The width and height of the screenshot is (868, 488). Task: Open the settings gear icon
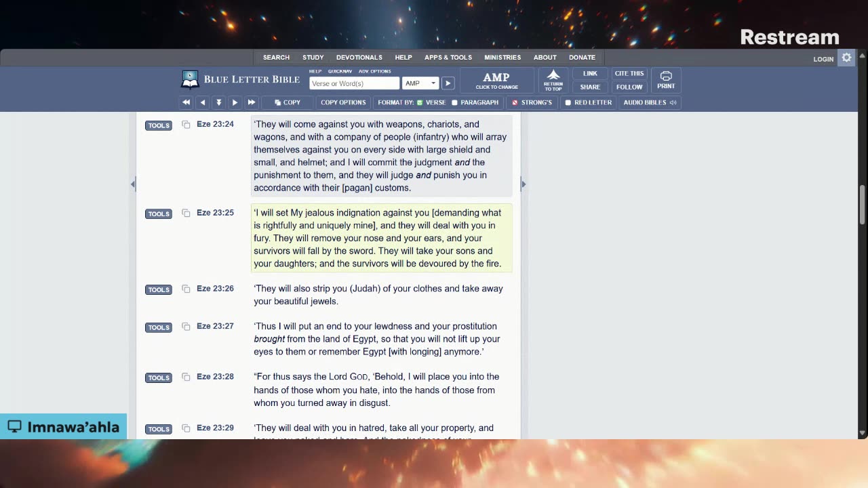click(x=846, y=58)
